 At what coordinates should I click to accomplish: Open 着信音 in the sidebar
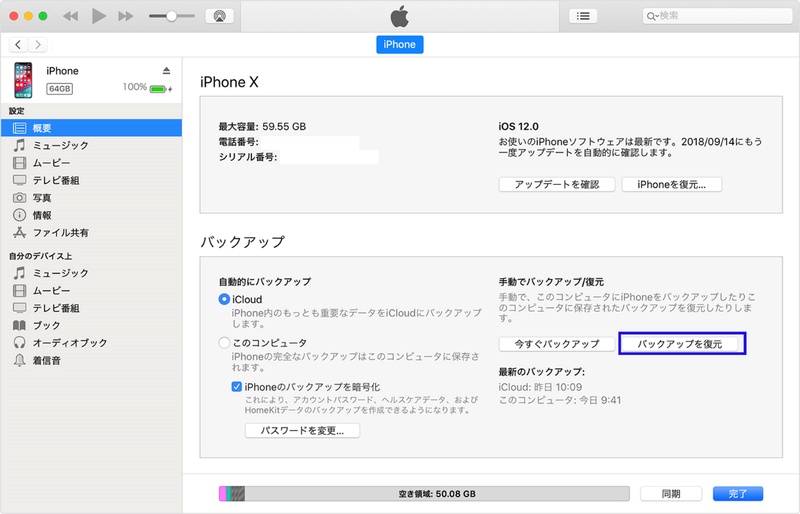[x=91, y=360]
